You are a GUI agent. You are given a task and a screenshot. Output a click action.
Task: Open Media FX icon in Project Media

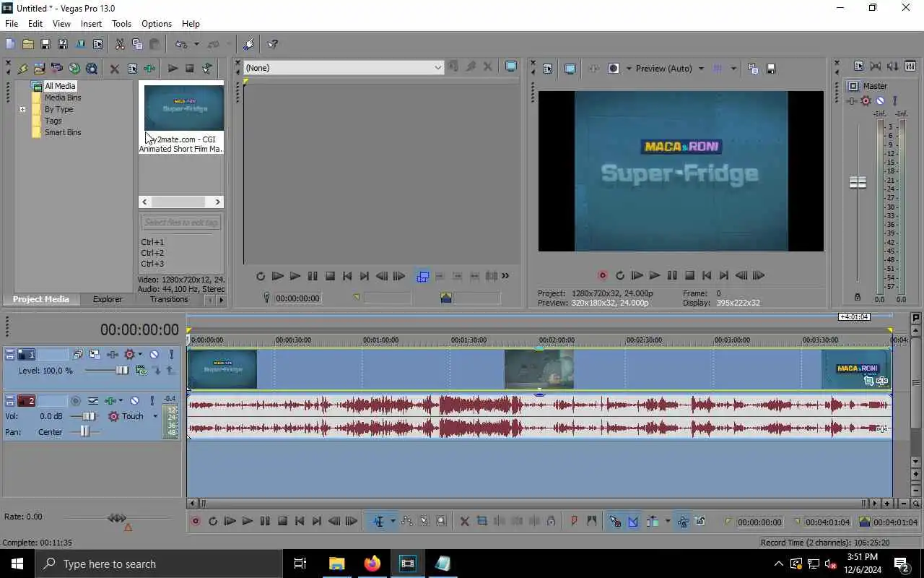pyautogui.click(x=149, y=69)
